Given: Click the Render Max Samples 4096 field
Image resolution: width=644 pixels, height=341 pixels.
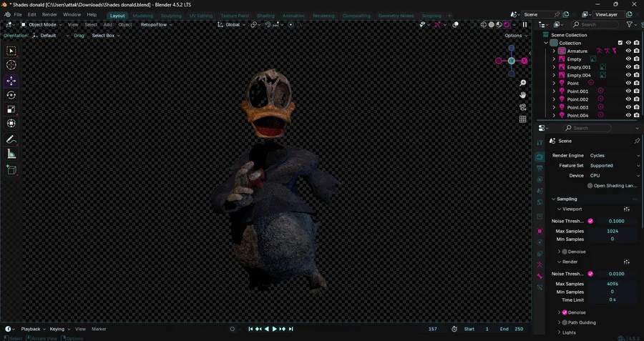Looking at the screenshot, I should (x=613, y=284).
